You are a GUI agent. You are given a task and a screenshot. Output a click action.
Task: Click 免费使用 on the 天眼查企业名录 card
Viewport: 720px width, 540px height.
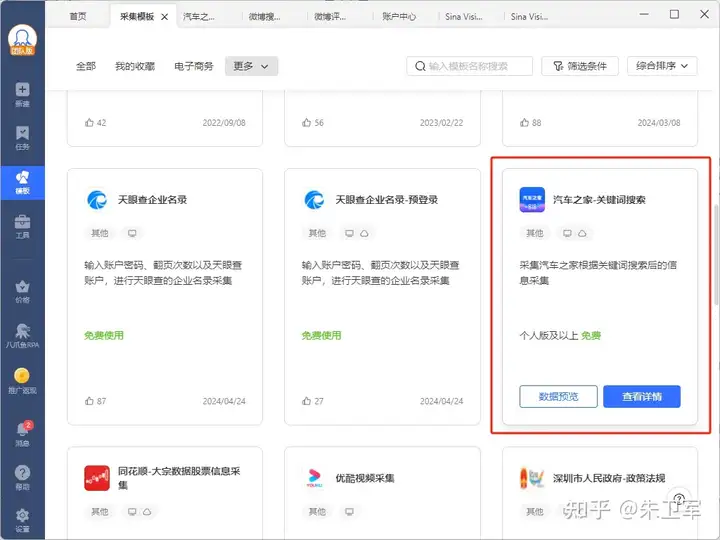tap(104, 336)
